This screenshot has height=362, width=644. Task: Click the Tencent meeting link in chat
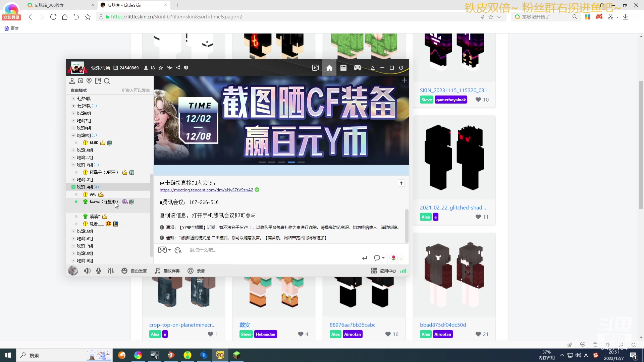206,190
